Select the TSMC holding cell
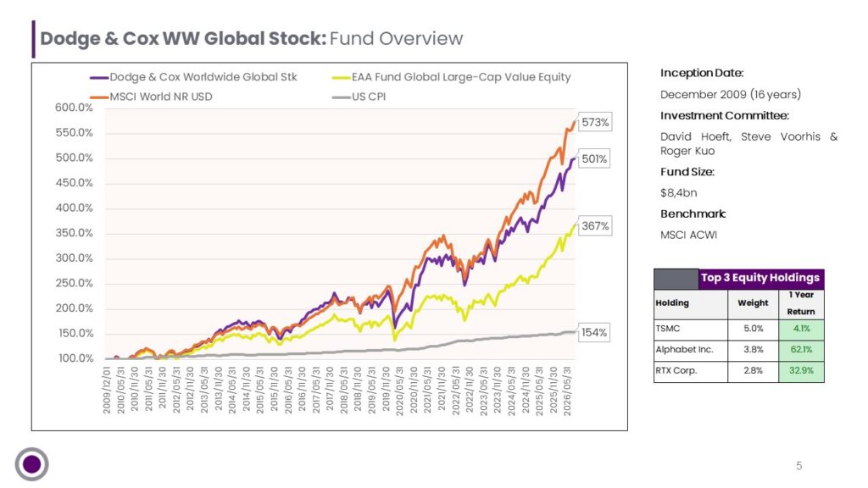The width and height of the screenshot is (868, 488). pos(690,330)
